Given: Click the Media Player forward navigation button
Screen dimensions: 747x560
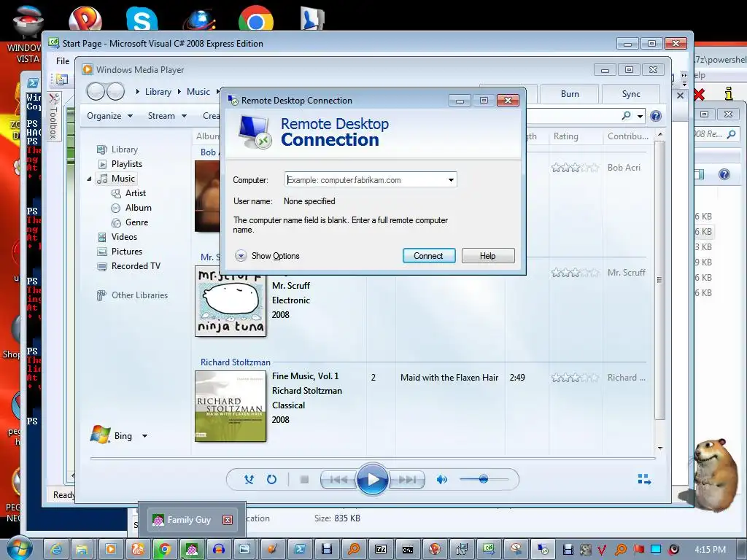Looking at the screenshot, I should pyautogui.click(x=116, y=91).
